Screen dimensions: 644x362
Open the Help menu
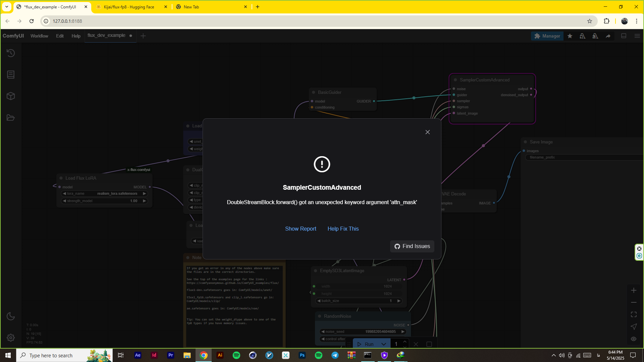(76, 36)
